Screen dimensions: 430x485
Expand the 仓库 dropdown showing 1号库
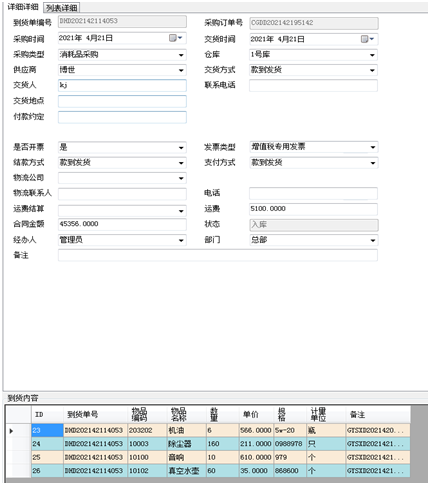pos(372,55)
